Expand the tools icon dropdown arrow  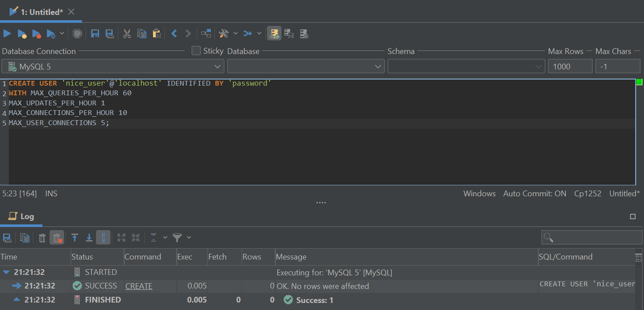pos(235,33)
